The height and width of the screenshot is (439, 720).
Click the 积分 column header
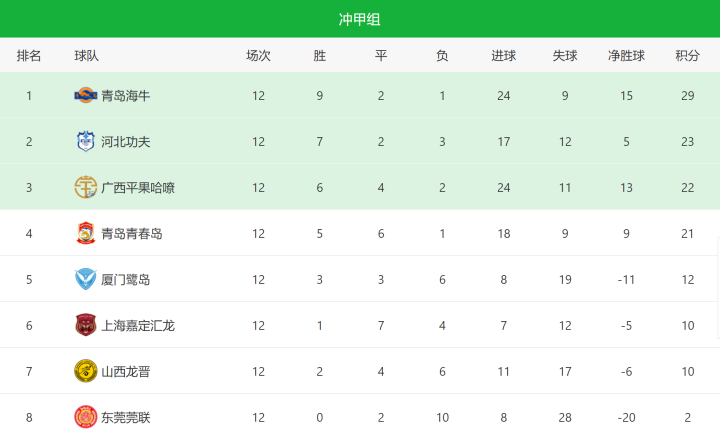point(687,56)
